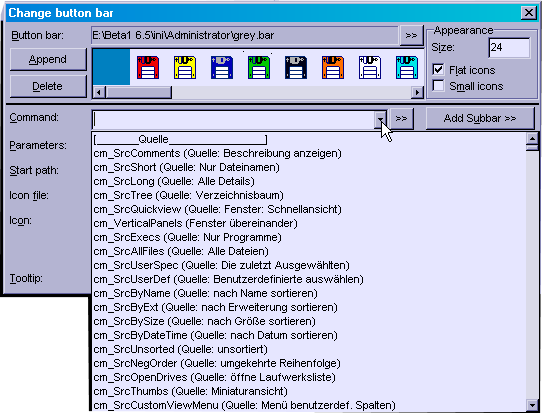Select the cyan floppy disk button icon
The height and width of the screenshot is (413, 542).
pos(407,67)
